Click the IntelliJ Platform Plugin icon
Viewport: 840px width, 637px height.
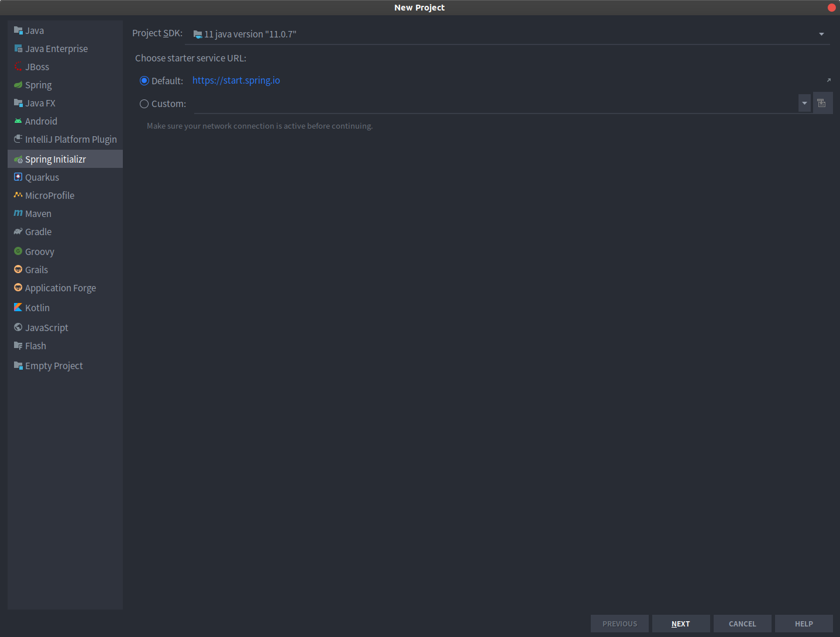[x=18, y=139]
